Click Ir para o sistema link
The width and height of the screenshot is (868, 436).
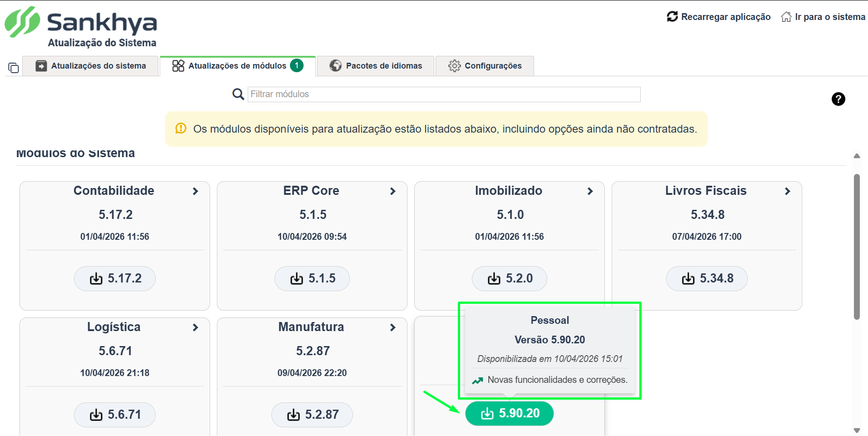click(x=830, y=17)
